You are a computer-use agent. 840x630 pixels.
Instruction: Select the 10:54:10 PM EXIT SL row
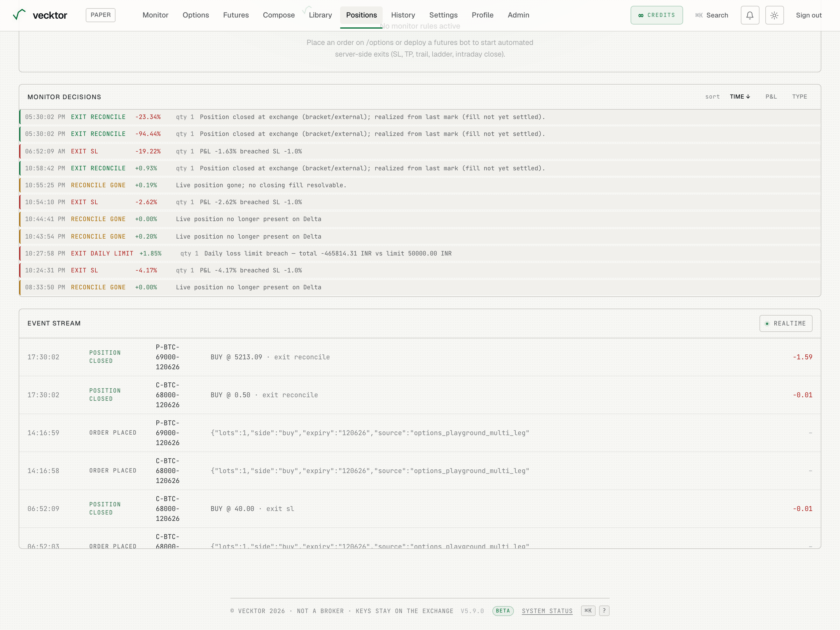click(420, 202)
